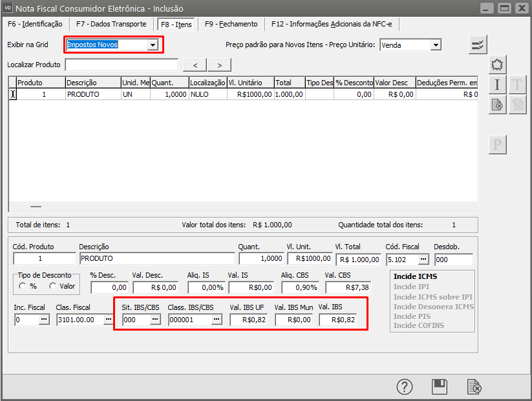
Task: Click the delete item document icon
Action: 496,105
